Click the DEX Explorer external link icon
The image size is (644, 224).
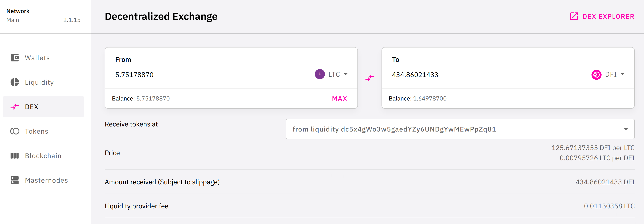coord(574,16)
